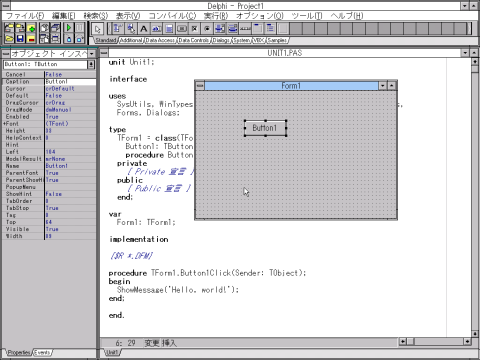Image resolution: width=480 pixels, height=360 pixels.
Task: Pick the CheckBox component
Action: tap(194, 29)
